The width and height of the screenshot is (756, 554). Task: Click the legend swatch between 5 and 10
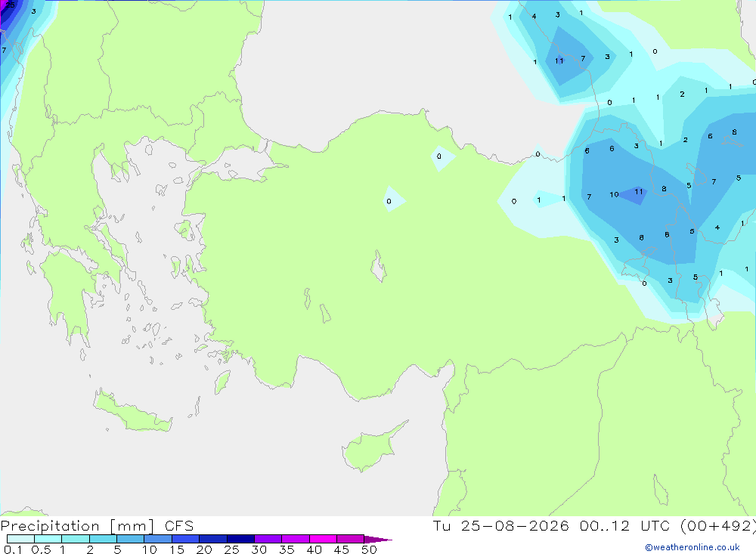[130, 539]
